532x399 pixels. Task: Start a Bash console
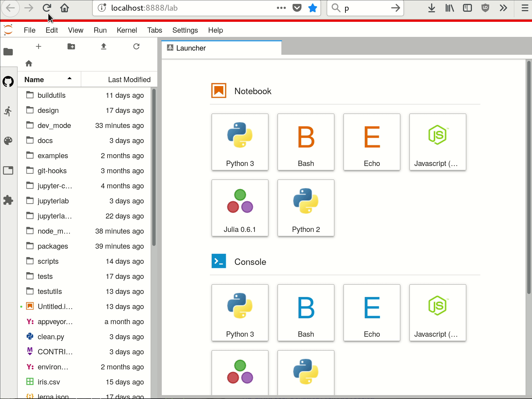coord(306,313)
